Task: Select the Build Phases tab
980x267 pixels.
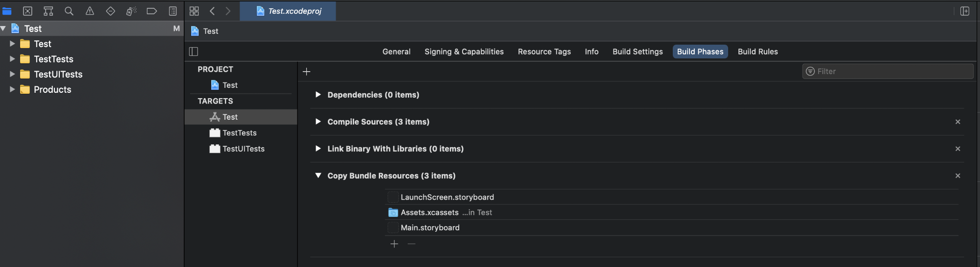Action: [x=700, y=52]
